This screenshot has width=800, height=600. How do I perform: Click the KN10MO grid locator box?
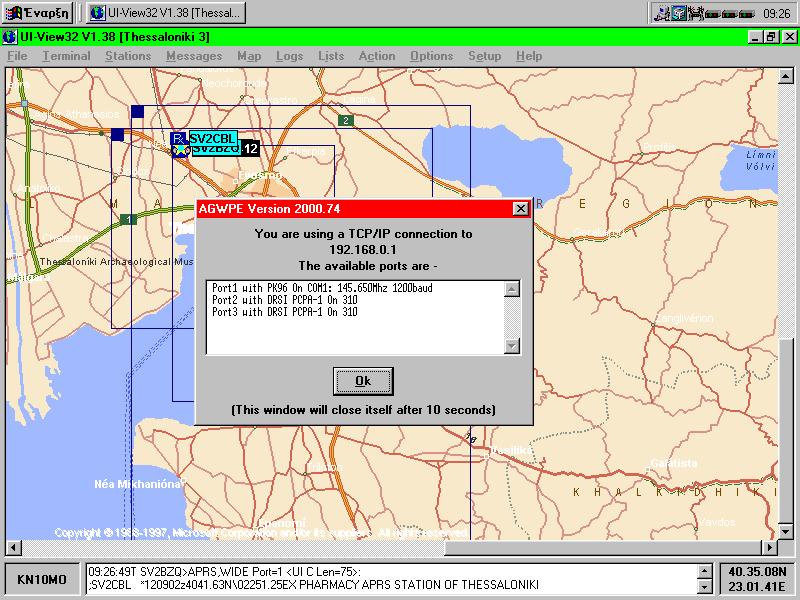[x=42, y=579]
